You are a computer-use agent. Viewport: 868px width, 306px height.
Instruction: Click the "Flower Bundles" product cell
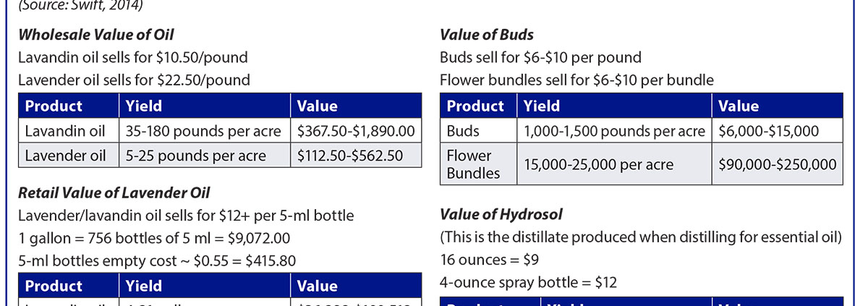point(469,164)
